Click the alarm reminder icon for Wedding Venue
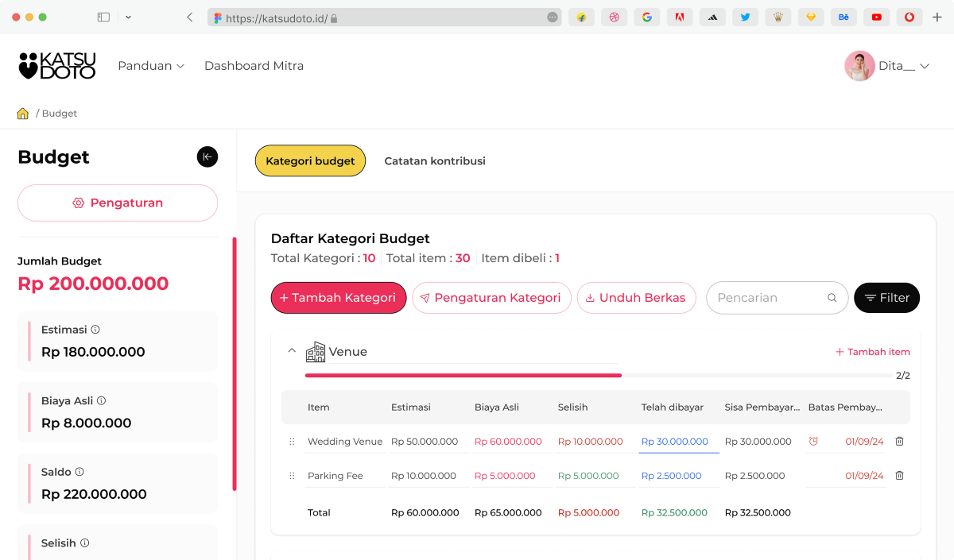 [813, 442]
